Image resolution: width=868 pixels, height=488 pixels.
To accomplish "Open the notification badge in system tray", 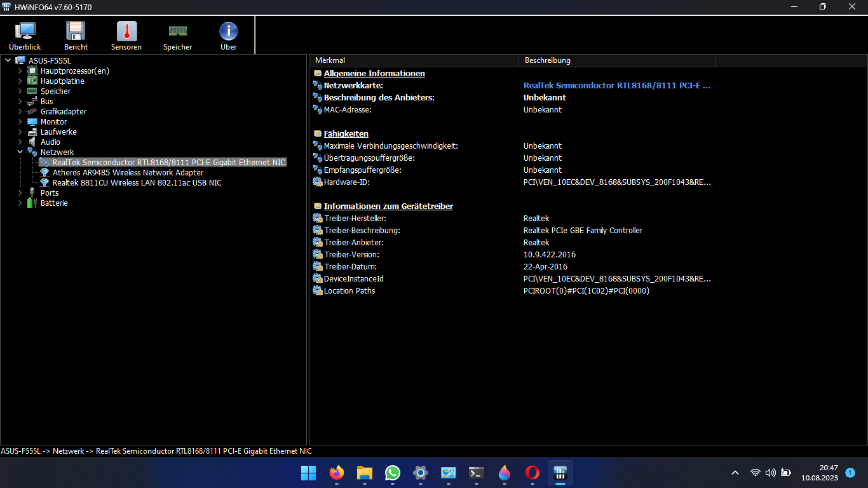I will [x=850, y=473].
